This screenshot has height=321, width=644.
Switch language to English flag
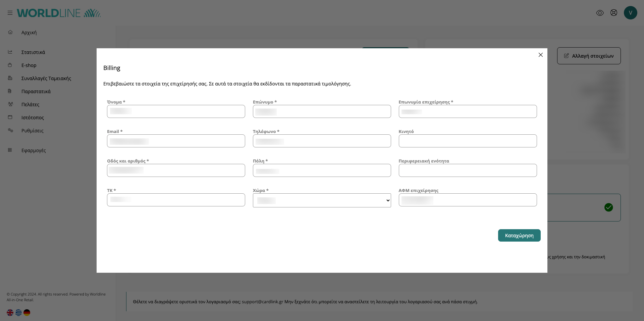(x=10, y=313)
